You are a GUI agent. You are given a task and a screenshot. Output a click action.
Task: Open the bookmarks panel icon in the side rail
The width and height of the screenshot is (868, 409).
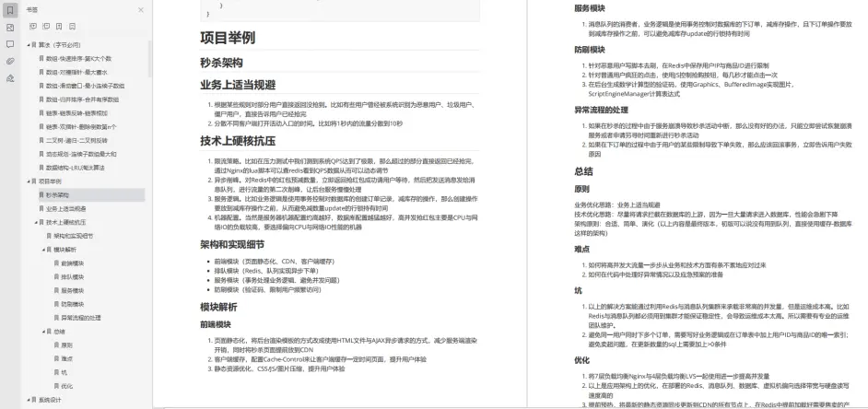click(10, 10)
